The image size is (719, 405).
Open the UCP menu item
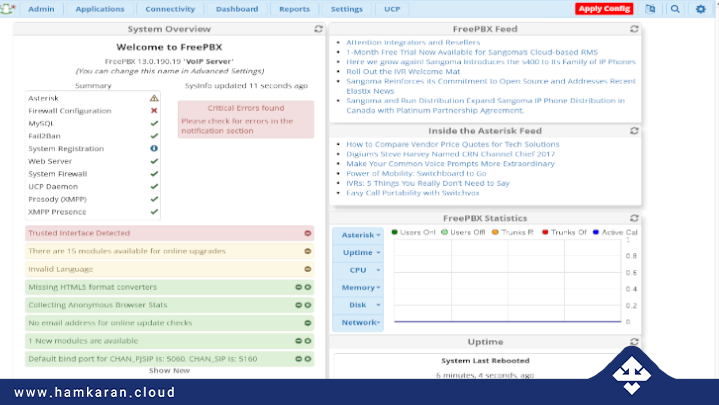coord(392,9)
